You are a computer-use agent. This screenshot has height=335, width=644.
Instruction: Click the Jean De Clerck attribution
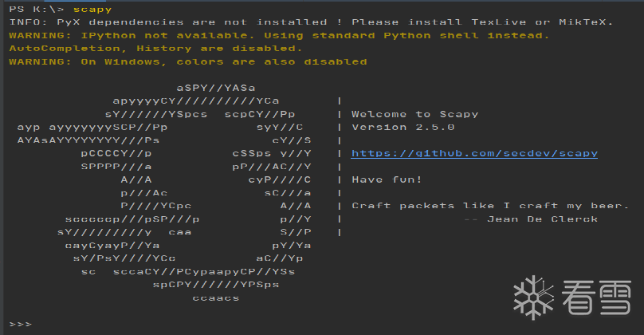click(542, 219)
